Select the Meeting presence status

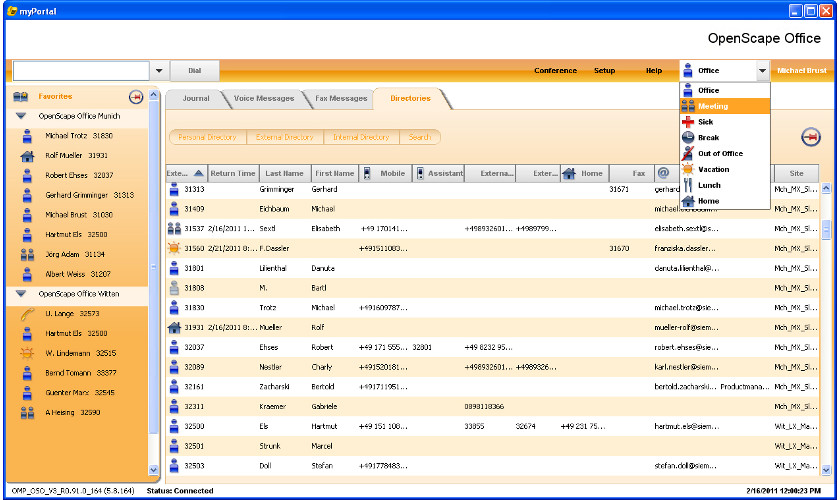pos(724,106)
